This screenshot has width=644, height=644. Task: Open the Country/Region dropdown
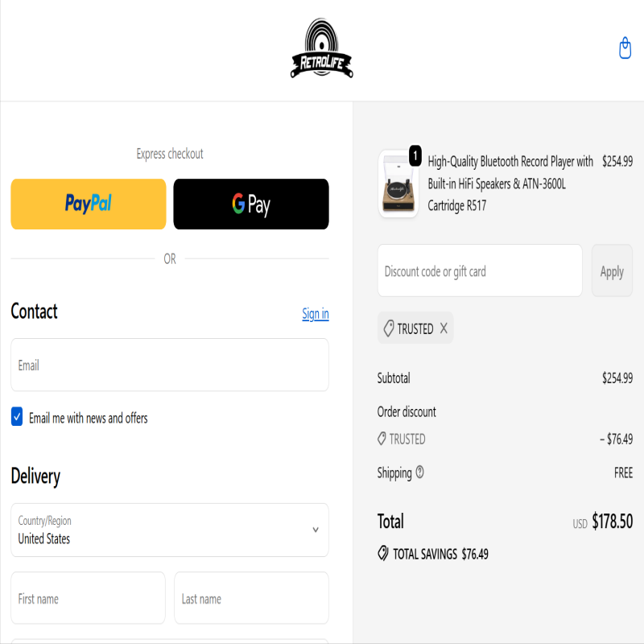click(170, 530)
